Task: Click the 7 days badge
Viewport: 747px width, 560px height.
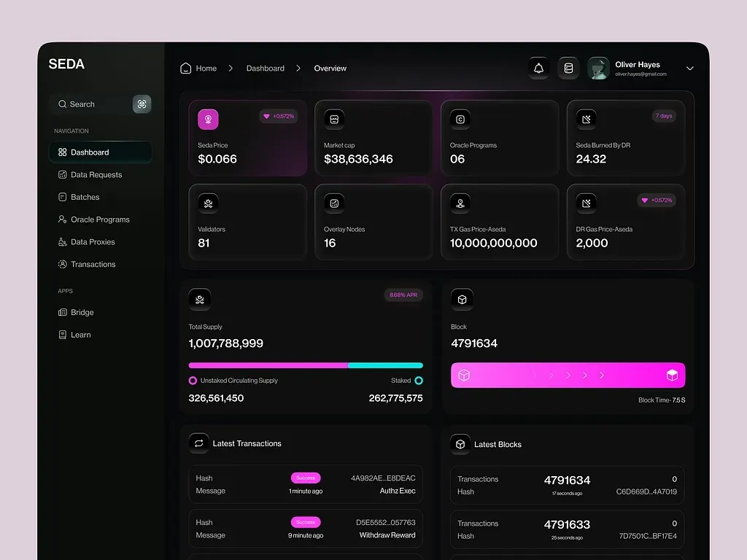Action: pyautogui.click(x=664, y=116)
